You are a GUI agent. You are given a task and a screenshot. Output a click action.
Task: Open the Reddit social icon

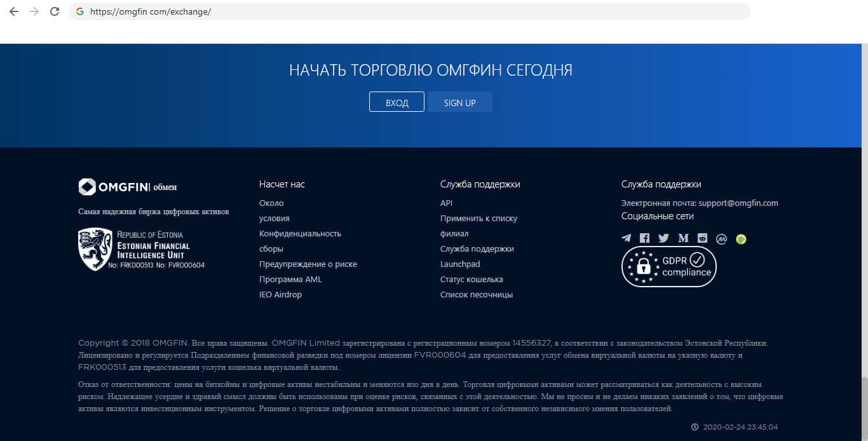[702, 238]
